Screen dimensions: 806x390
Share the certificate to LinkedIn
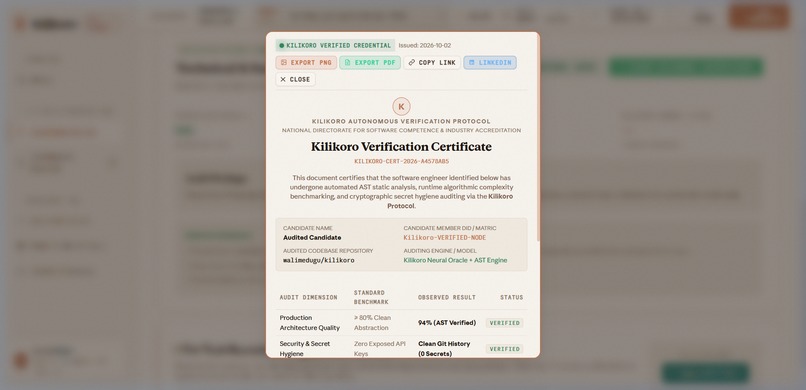490,63
